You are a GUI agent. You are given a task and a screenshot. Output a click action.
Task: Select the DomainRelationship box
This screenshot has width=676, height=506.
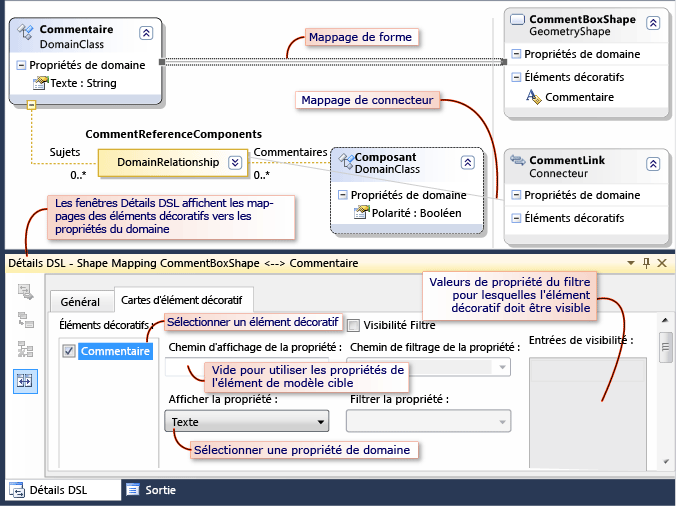click(x=173, y=163)
